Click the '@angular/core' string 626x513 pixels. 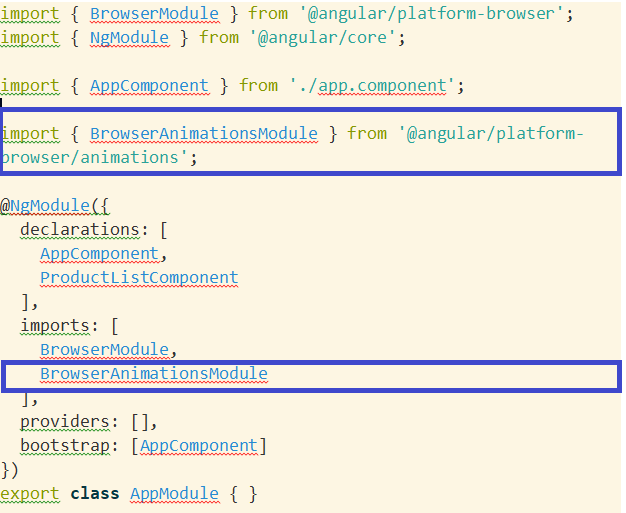[x=323, y=38]
